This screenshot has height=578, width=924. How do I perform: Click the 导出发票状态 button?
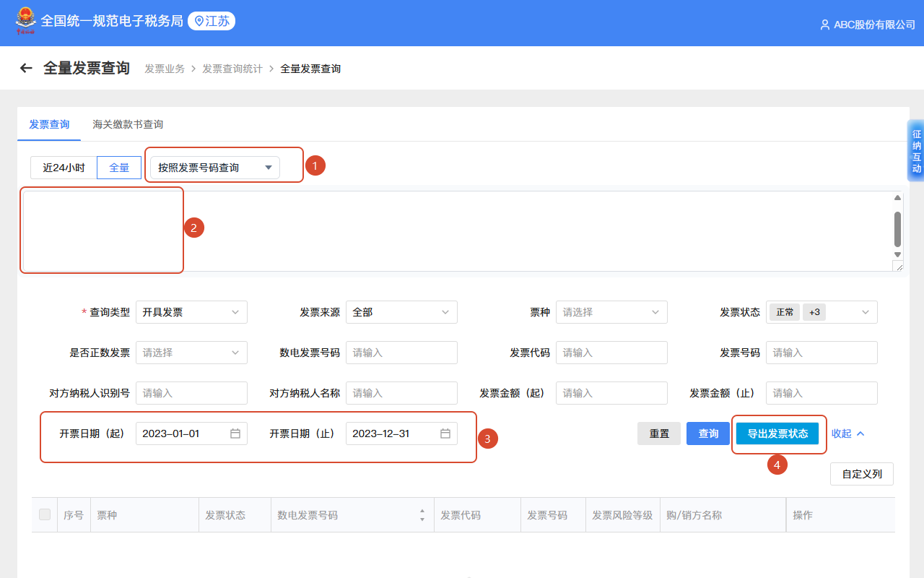pyautogui.click(x=777, y=433)
